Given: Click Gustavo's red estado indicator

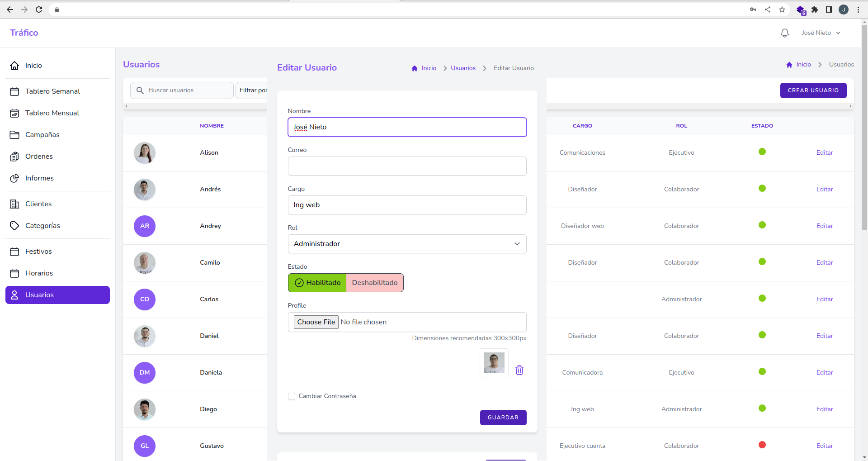Looking at the screenshot, I should coord(762,445).
